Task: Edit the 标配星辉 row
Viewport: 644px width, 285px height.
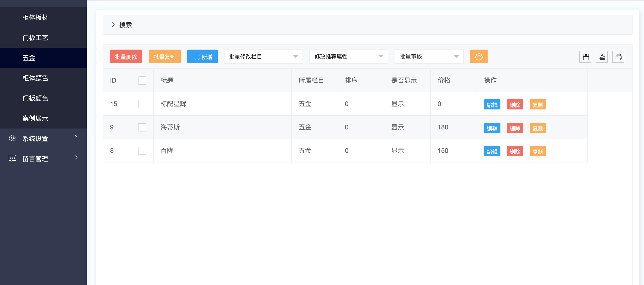Action: [492, 105]
